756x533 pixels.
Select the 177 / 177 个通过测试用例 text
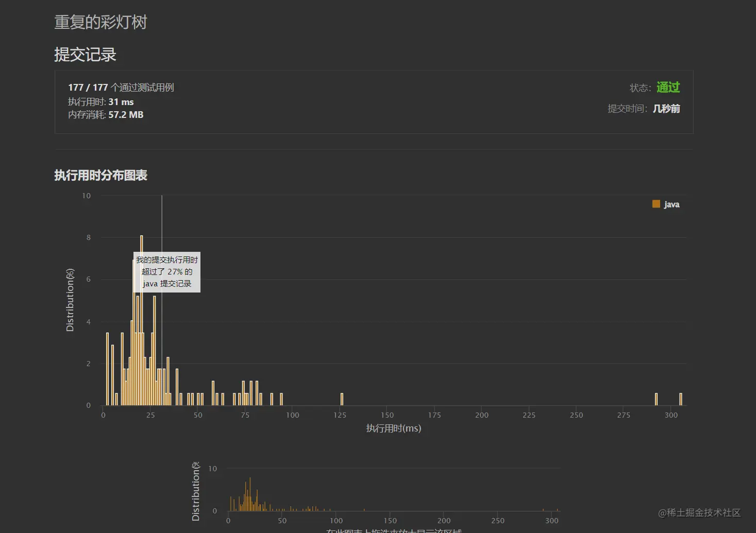121,88
